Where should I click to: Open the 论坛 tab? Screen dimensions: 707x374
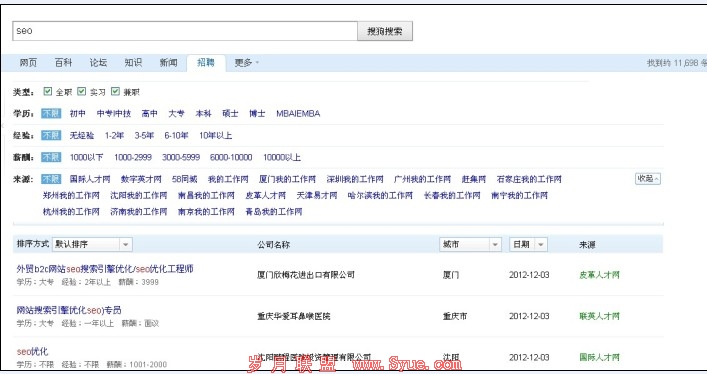(98, 63)
